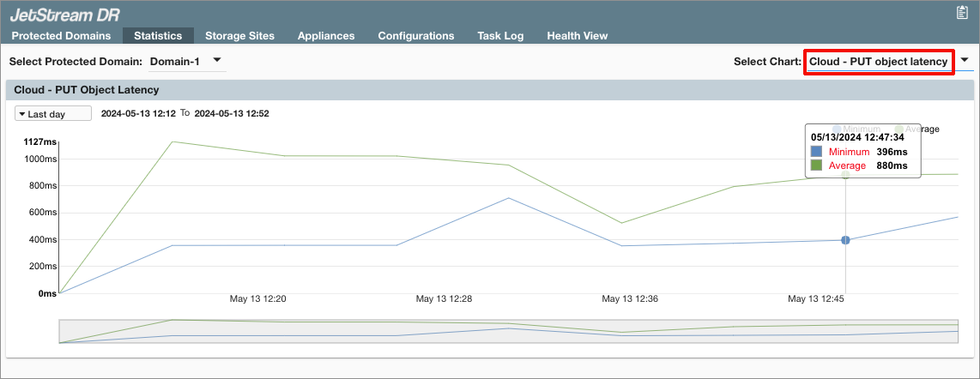This screenshot has width=980, height=379.
Task: Switch to the Protected Domains tab
Action: point(61,36)
